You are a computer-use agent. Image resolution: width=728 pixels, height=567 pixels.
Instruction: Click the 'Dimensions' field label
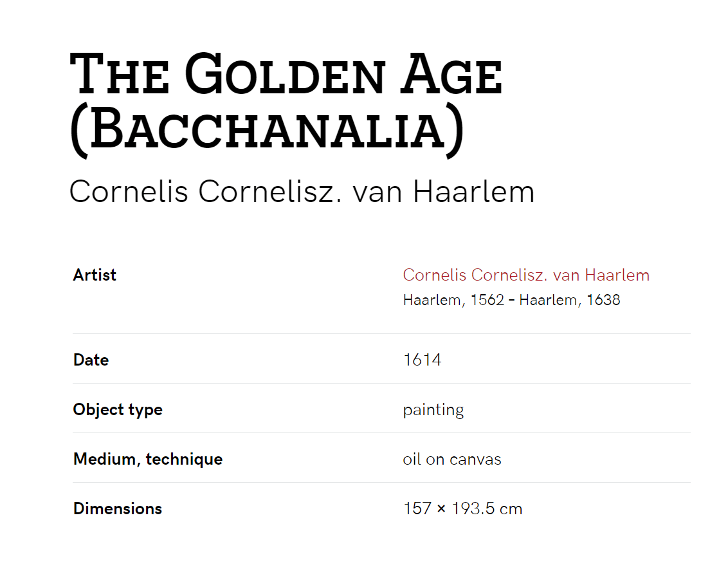118,508
